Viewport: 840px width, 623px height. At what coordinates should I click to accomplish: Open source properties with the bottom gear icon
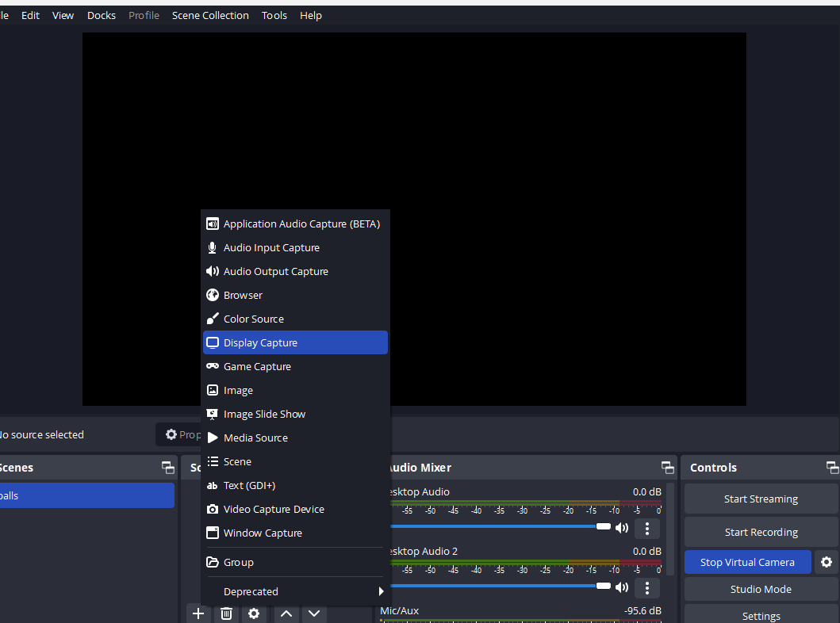point(254,613)
